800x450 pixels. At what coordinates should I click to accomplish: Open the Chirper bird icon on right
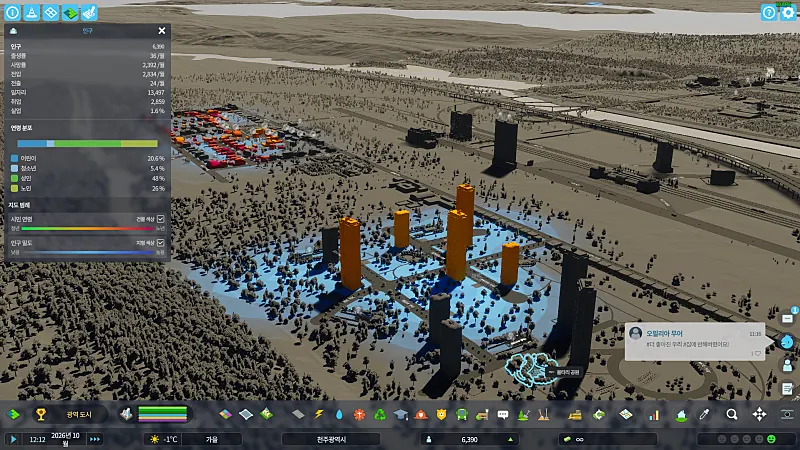pos(787,341)
